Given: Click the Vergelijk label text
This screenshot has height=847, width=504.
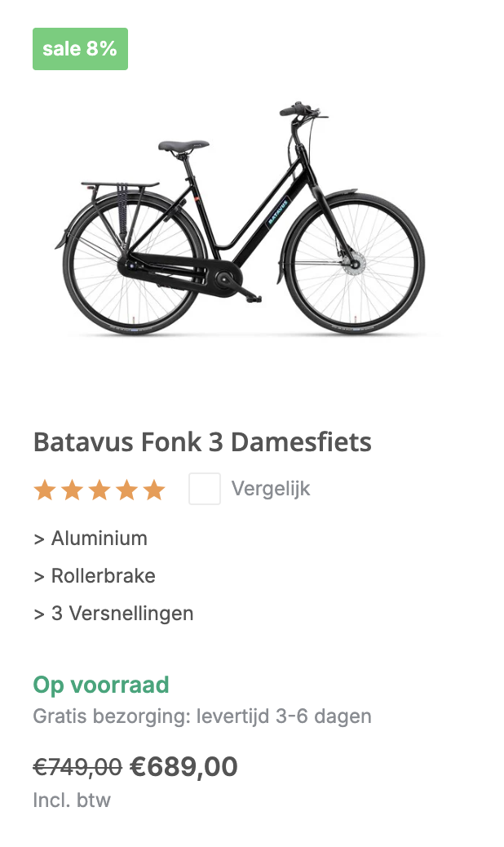Looking at the screenshot, I should pyautogui.click(x=271, y=489).
